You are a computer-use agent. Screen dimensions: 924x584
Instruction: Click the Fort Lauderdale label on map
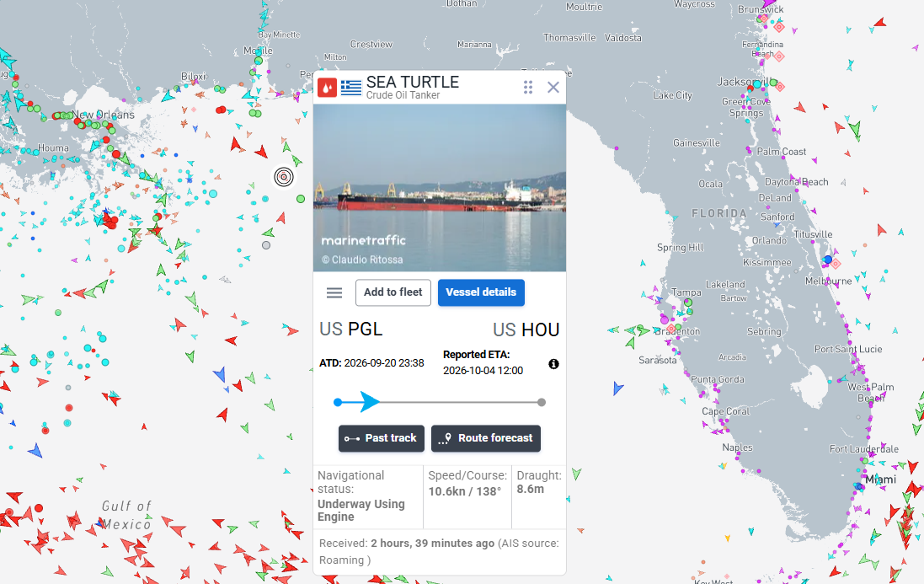click(864, 449)
